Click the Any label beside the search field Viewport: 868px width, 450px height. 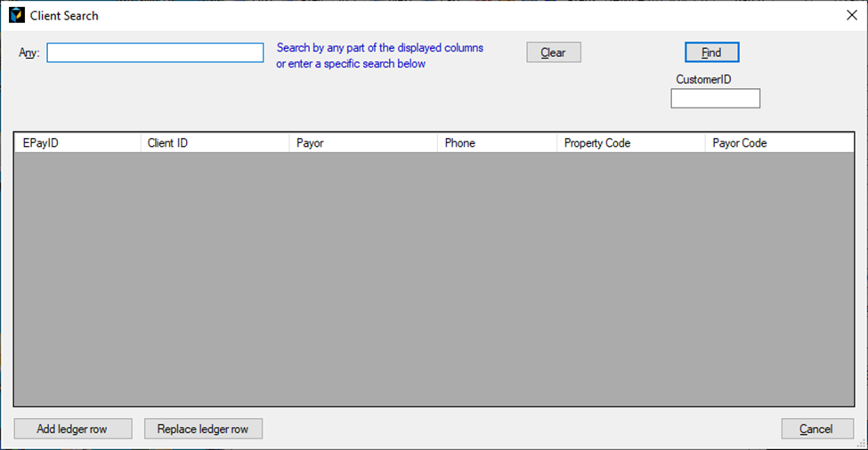click(29, 52)
